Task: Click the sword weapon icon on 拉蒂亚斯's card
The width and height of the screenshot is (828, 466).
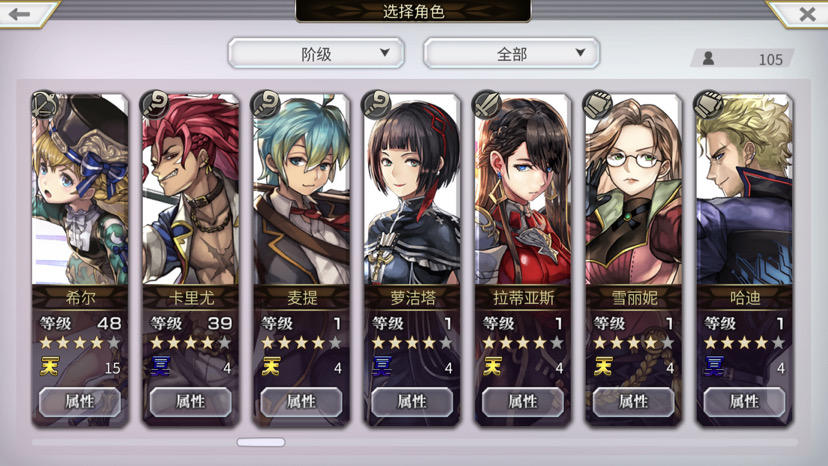Action: 487,104
